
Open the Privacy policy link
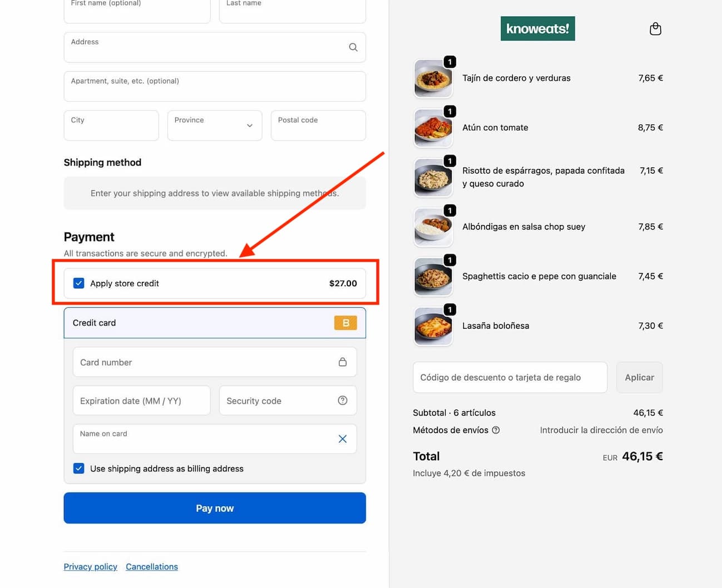[91, 567]
